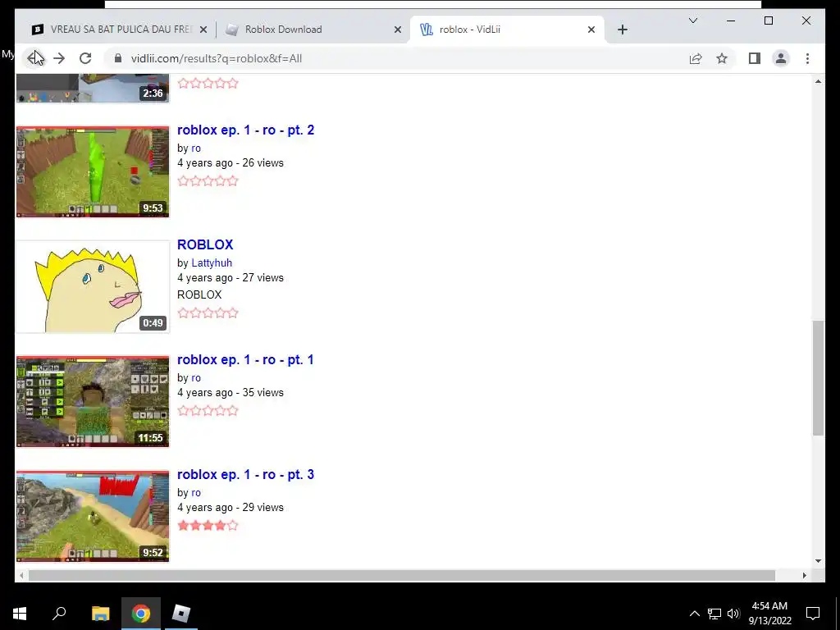Click the 'ROBLOX' description text
840x630 pixels.
coord(199,295)
